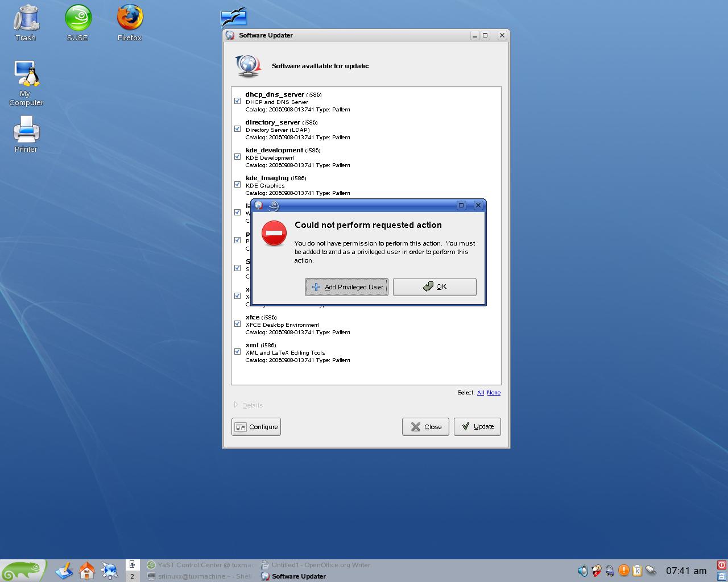
Task: Click Add Privileged User
Action: click(347, 287)
